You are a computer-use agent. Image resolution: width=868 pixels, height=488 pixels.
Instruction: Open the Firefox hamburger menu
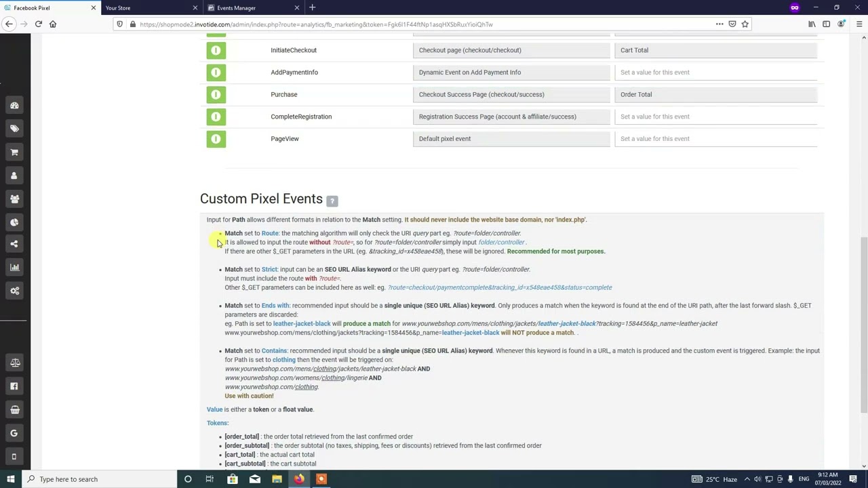(x=859, y=24)
